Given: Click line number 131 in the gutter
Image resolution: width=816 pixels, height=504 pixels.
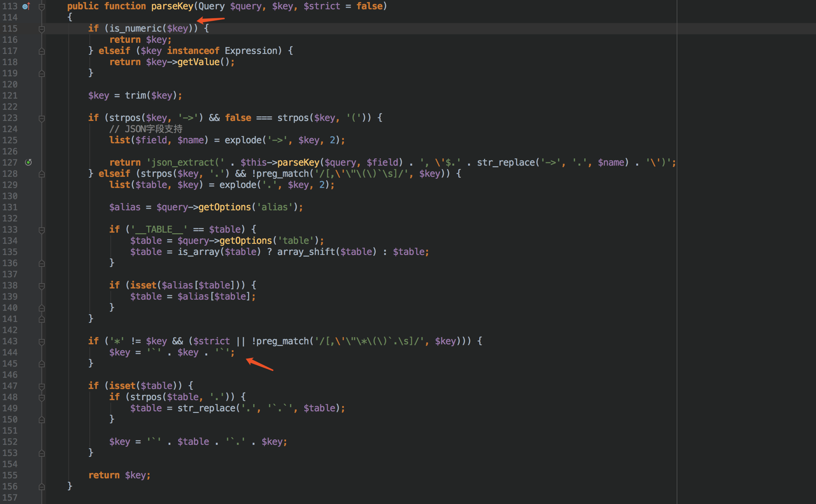Looking at the screenshot, I should (9, 207).
